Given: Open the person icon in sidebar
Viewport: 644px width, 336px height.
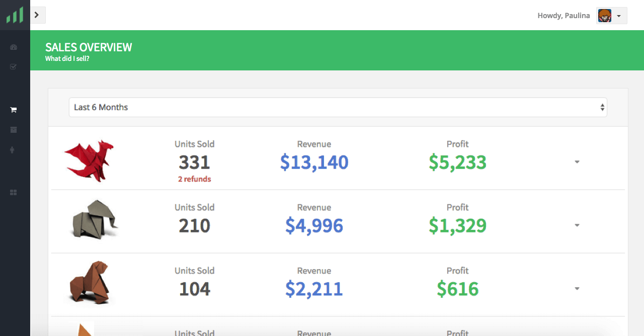Looking at the screenshot, I should tap(14, 150).
